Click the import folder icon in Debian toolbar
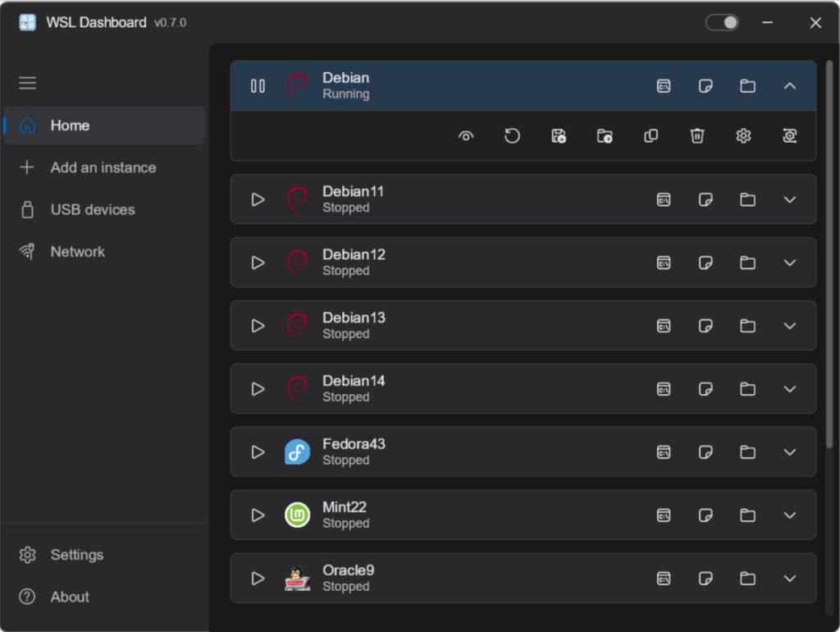This screenshot has height=632, width=840. [605, 135]
